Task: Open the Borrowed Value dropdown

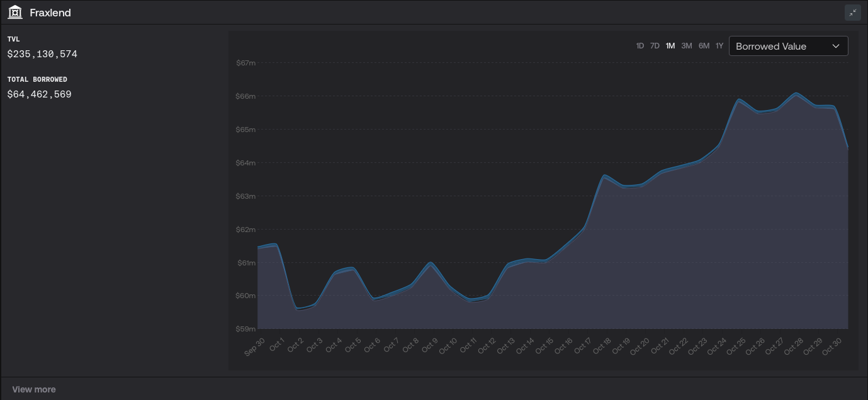Action: pyautogui.click(x=788, y=46)
